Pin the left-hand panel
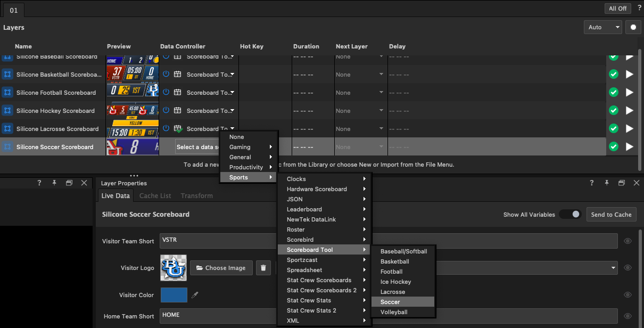 pos(54,183)
